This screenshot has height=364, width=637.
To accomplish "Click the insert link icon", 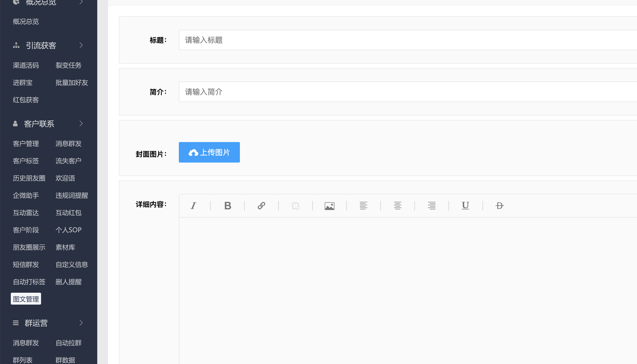I will pos(261,206).
